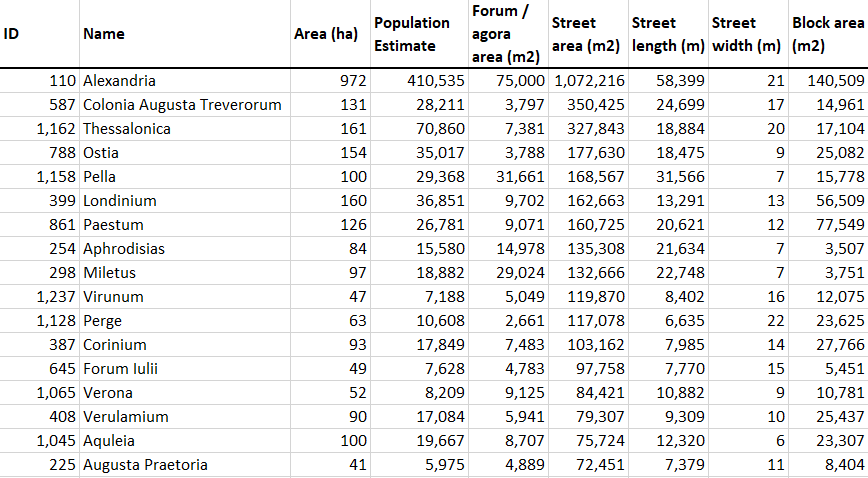Select ID cell 1,162
Screen dimensions: 868x478
click(39, 129)
